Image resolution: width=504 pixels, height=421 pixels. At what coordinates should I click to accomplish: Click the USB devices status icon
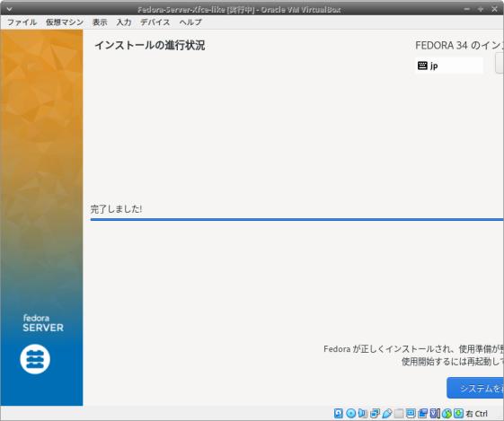point(387,413)
